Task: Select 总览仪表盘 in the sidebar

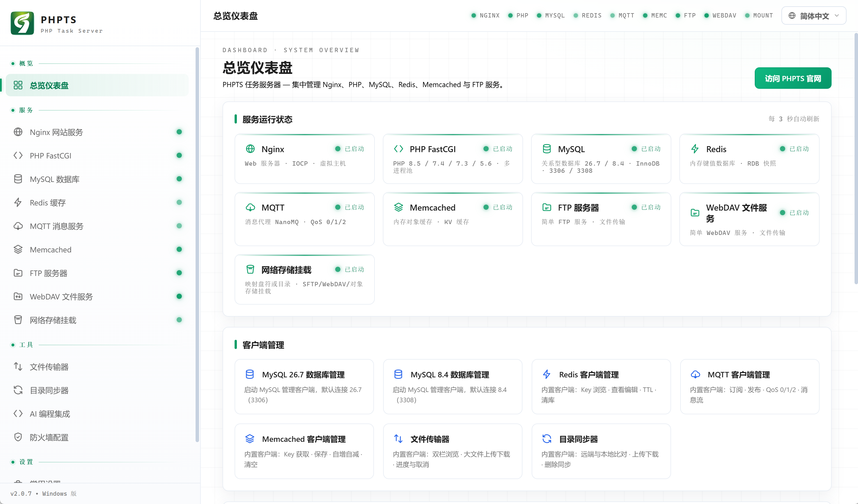Action: [97, 85]
